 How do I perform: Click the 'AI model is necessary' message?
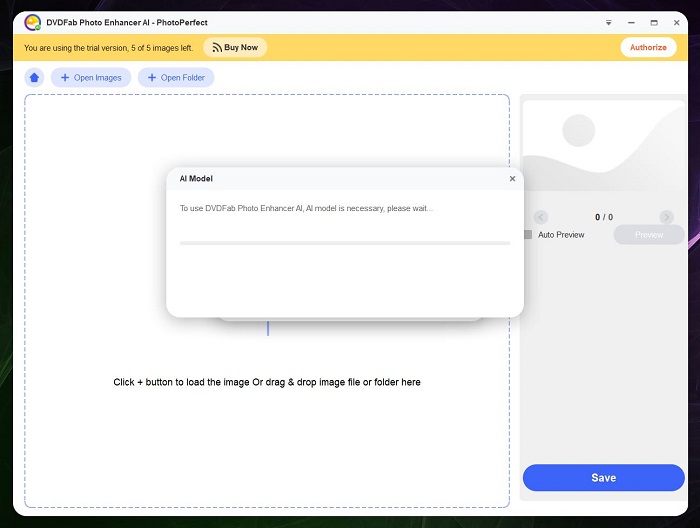point(306,208)
